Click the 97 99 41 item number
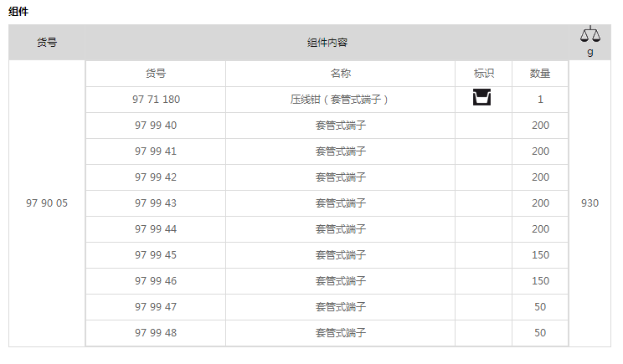 coord(156,151)
